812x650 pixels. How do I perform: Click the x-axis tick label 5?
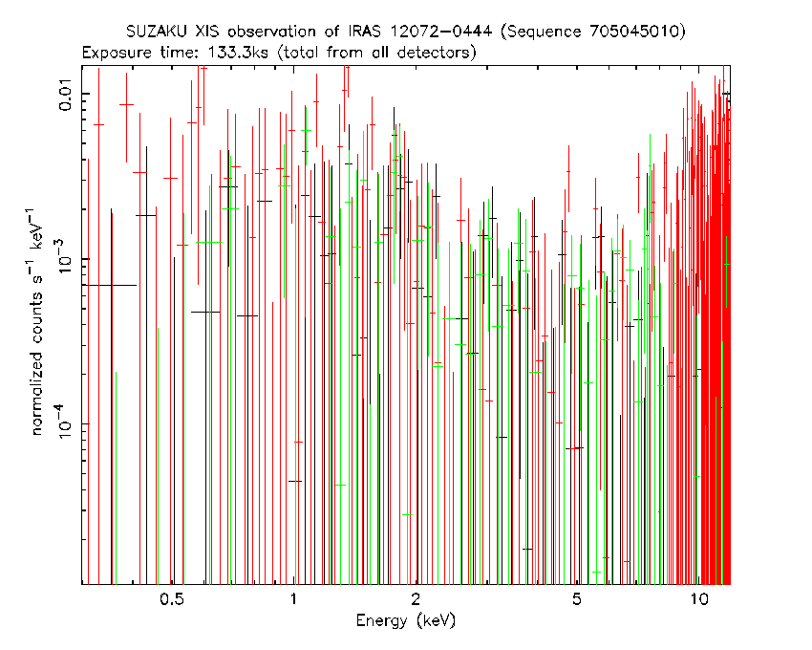576,599
